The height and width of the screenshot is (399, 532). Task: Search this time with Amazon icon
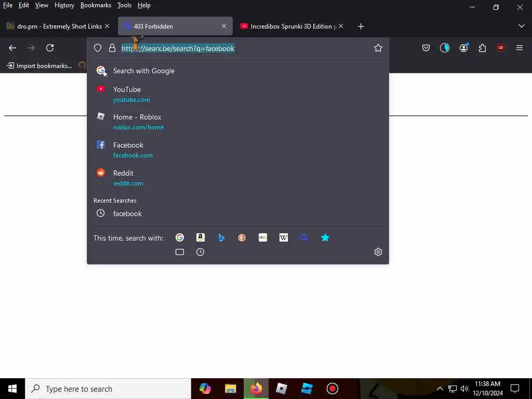[x=201, y=237]
